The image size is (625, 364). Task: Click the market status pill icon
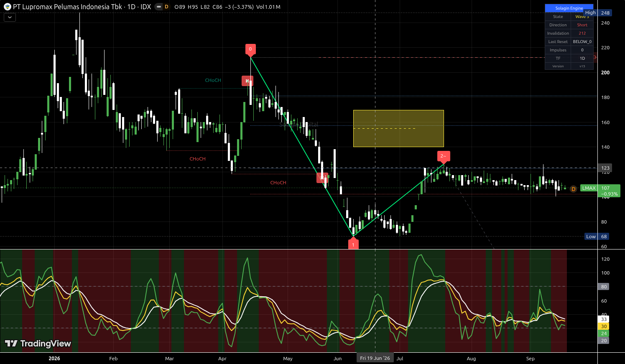158,7
